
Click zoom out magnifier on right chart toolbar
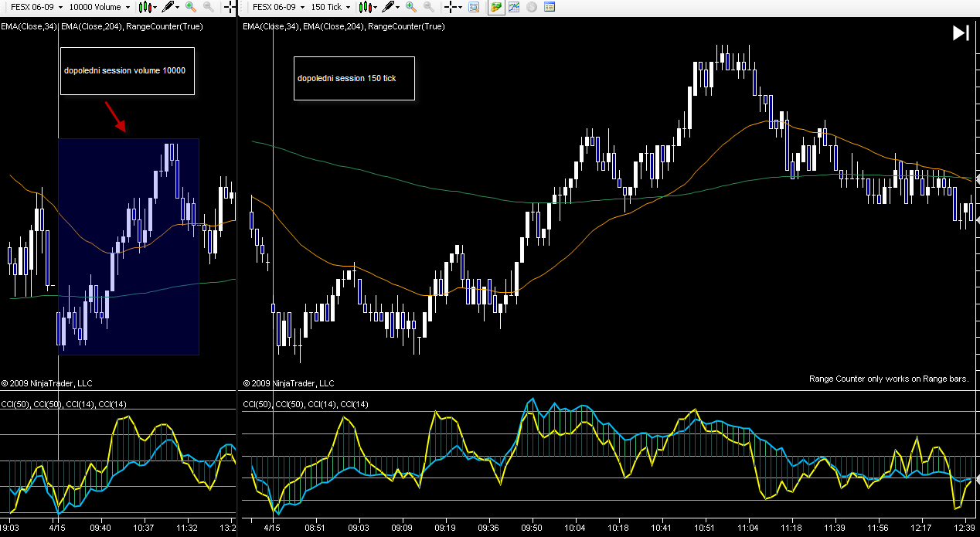pos(428,7)
